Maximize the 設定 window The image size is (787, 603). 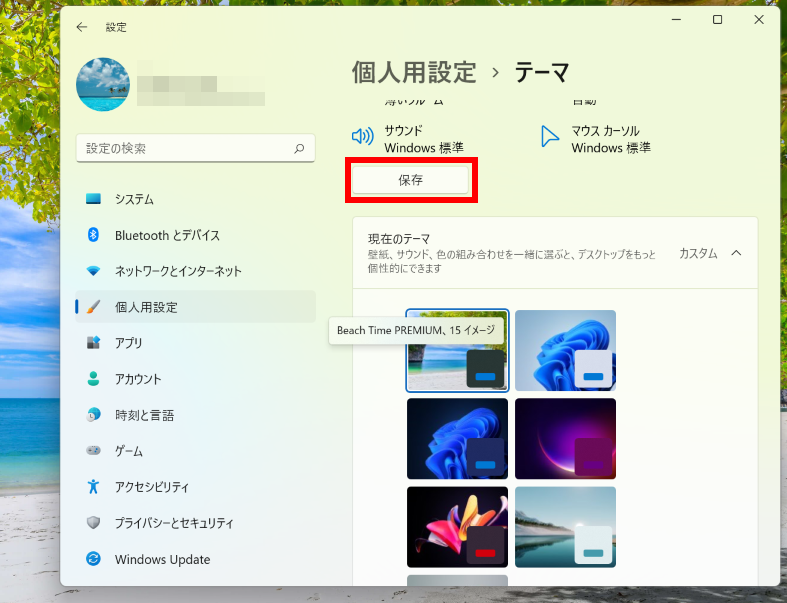(718, 20)
